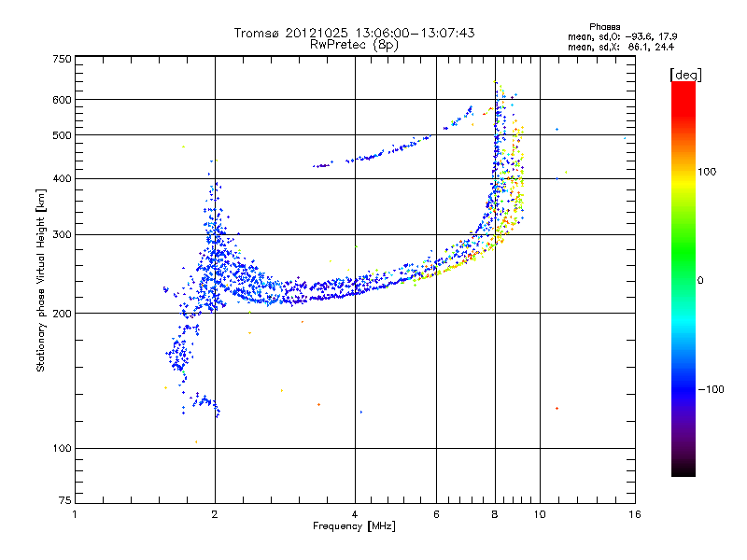747x560 pixels.
Task: Click the '10' frequency tick label
Action: pos(540,514)
